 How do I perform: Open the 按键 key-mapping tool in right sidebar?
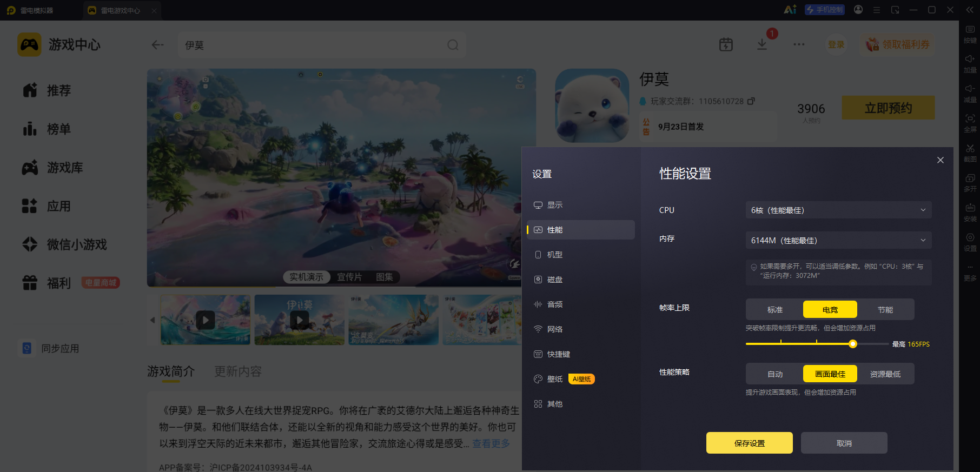point(970,34)
